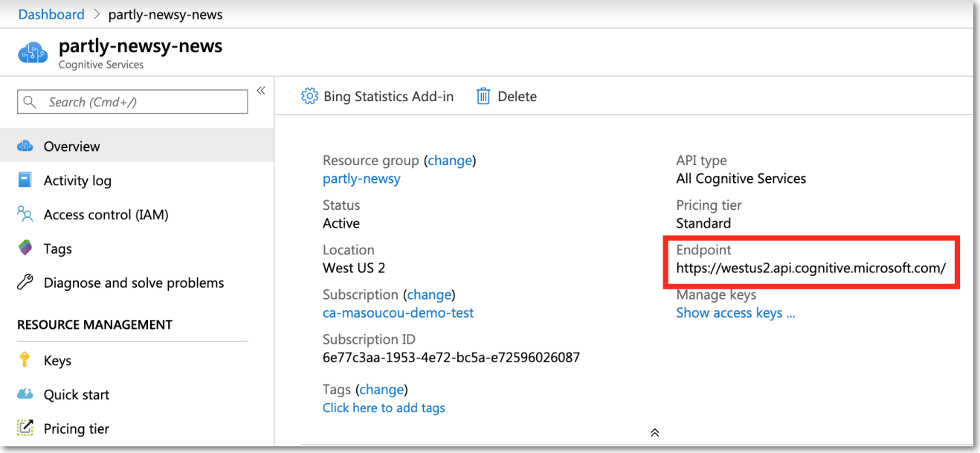
Task: Click the gear icon for Bing Statistics Add-in
Action: (309, 96)
